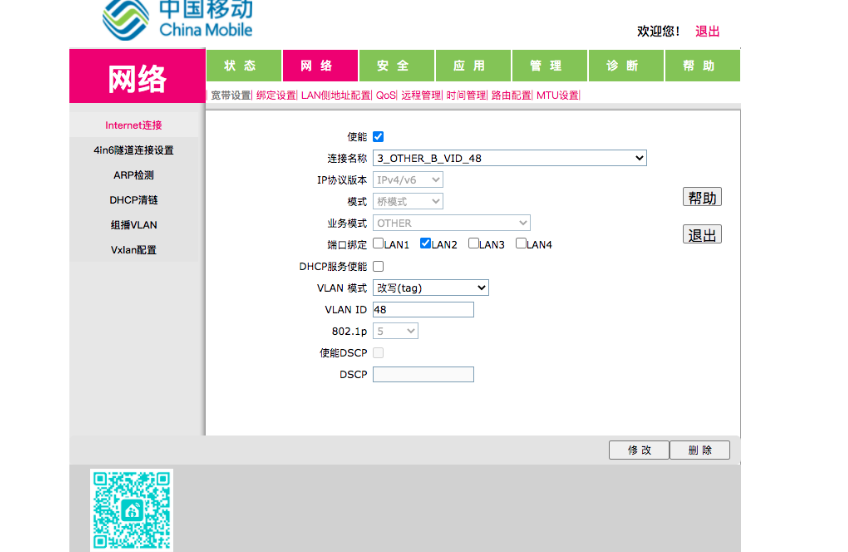This screenshot has width=848, height=552.
Task: Open the 802.1p priority dropdown
Action: point(395,331)
